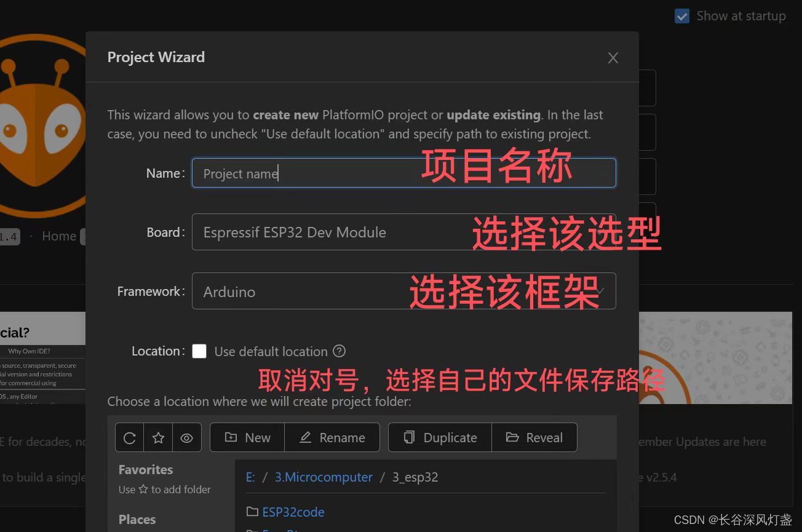802x532 pixels.
Task: Click the Rename button
Action: point(332,438)
